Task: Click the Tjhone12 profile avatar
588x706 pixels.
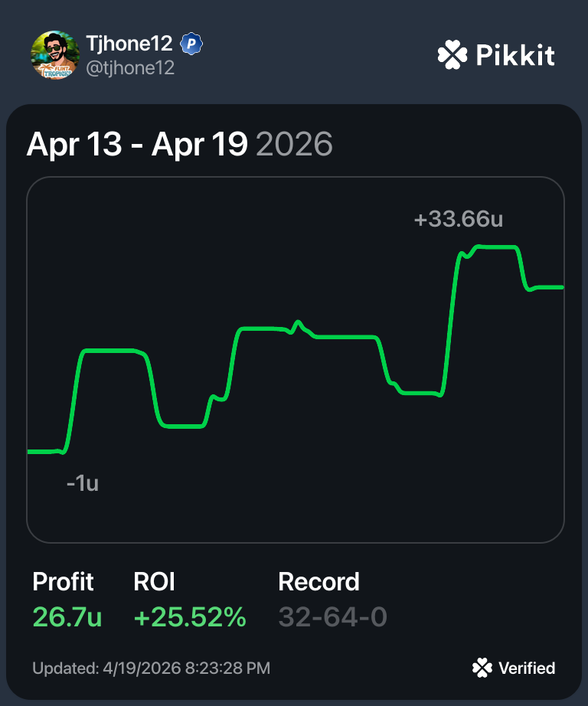Action: click(54, 54)
